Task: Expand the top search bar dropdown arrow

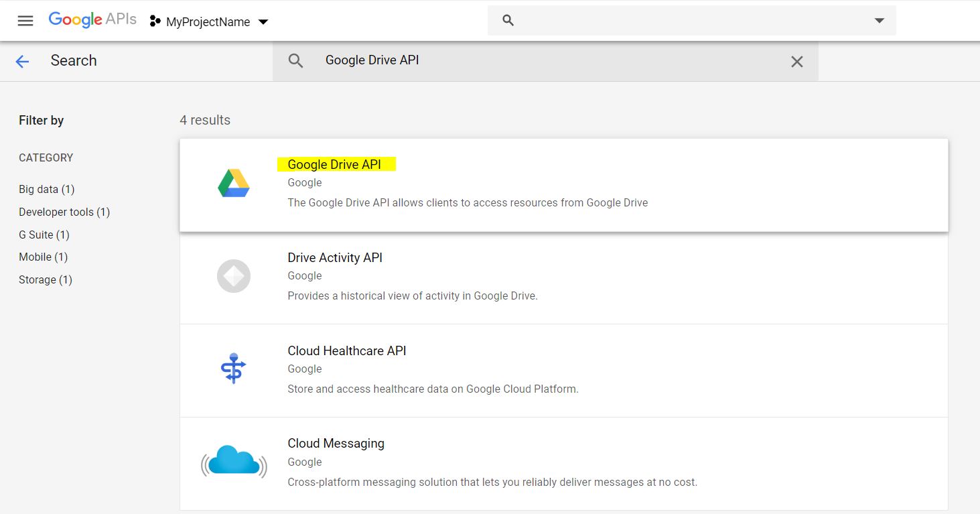Action: pos(880,21)
